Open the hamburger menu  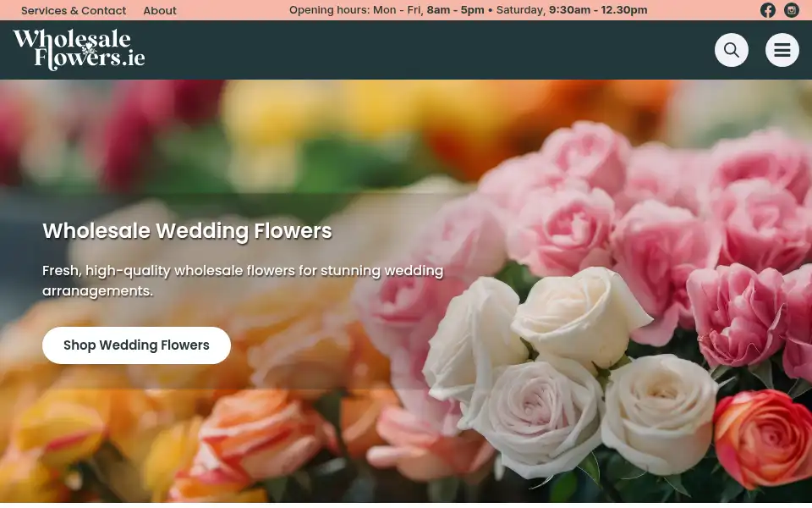tap(782, 50)
